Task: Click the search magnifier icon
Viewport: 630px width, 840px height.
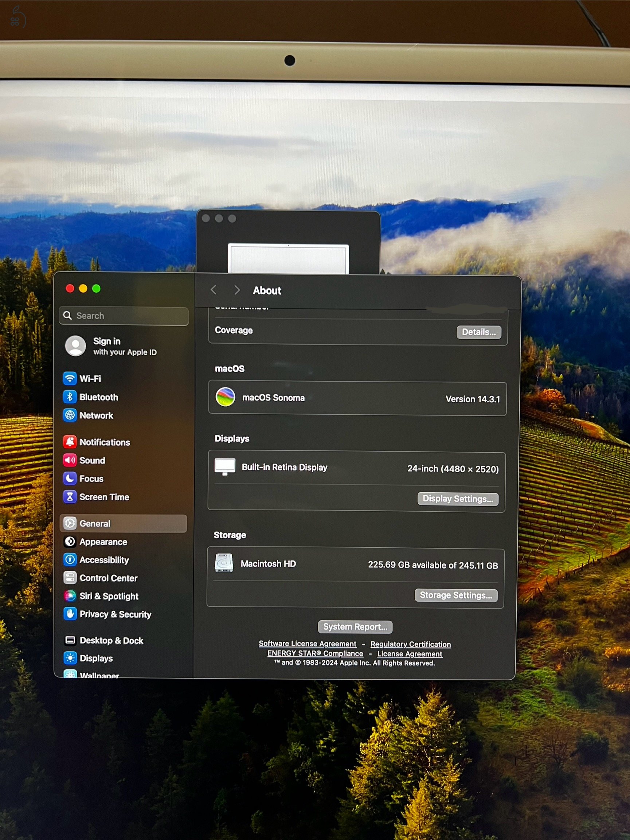Action: pyautogui.click(x=68, y=316)
